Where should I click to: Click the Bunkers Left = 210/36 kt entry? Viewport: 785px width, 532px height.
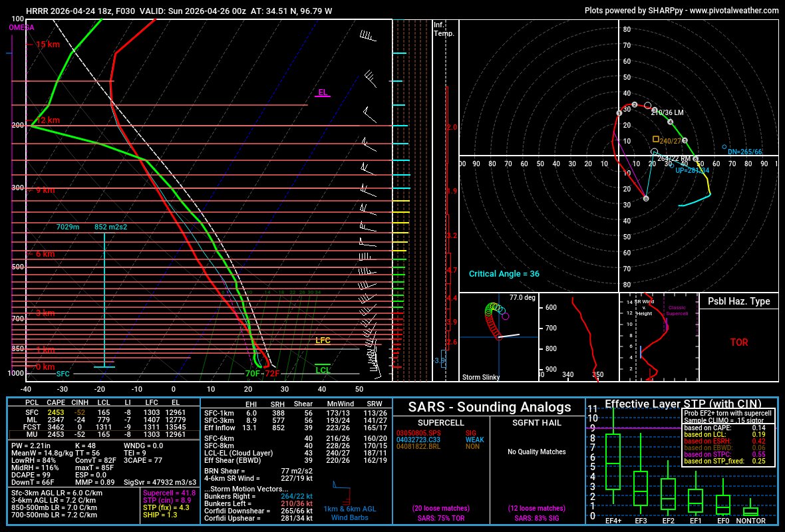258,503
